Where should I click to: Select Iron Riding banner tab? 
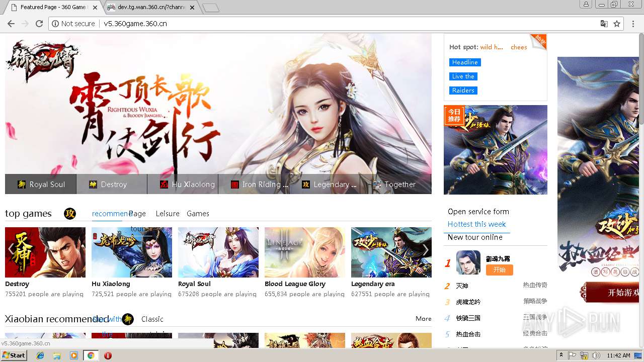click(254, 184)
